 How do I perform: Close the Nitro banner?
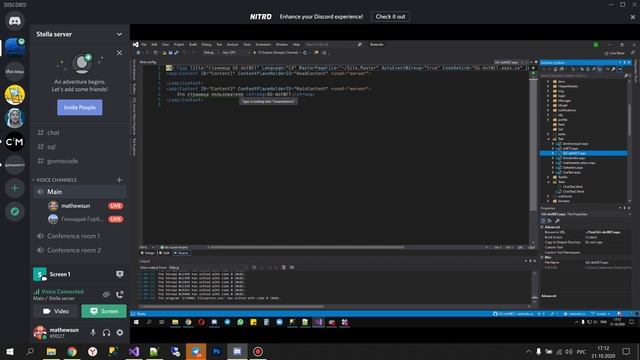pos(632,17)
